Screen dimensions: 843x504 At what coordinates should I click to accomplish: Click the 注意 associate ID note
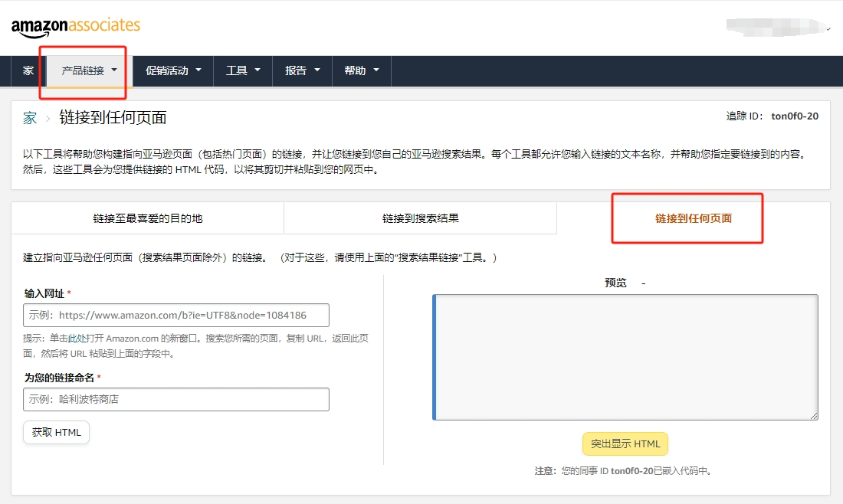(624, 471)
